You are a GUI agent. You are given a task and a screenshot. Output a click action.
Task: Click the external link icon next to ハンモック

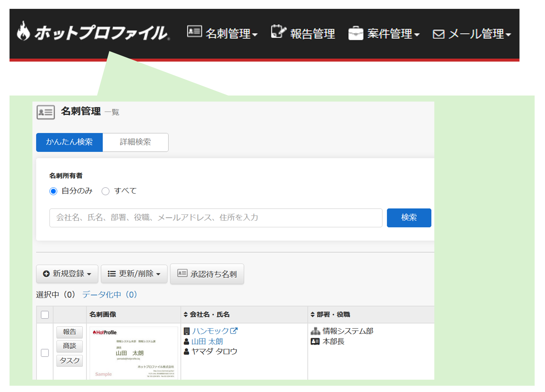[x=233, y=330]
